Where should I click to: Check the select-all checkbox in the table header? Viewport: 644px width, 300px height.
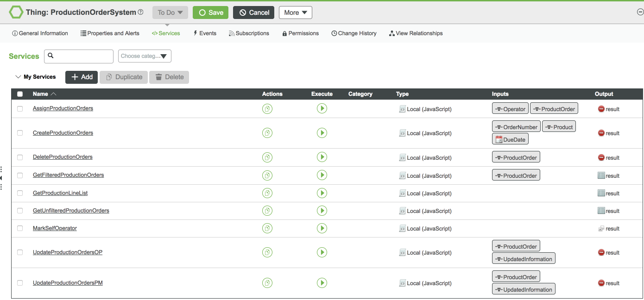click(19, 94)
